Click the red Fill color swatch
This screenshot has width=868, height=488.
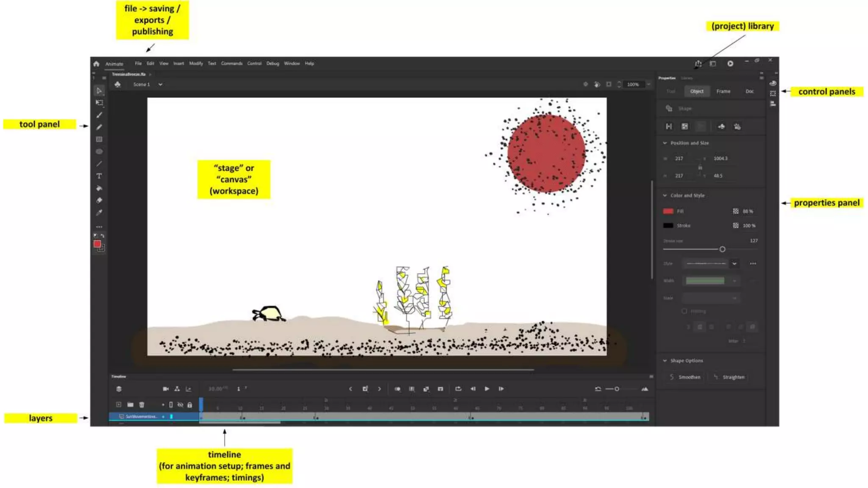pyautogui.click(x=668, y=211)
